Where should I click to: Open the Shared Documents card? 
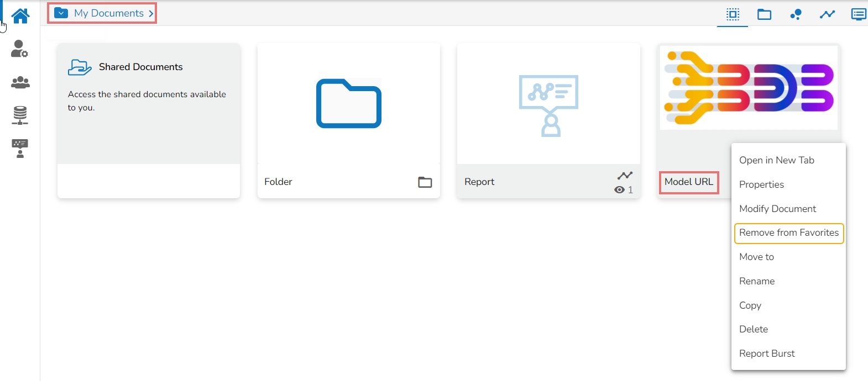(149, 120)
